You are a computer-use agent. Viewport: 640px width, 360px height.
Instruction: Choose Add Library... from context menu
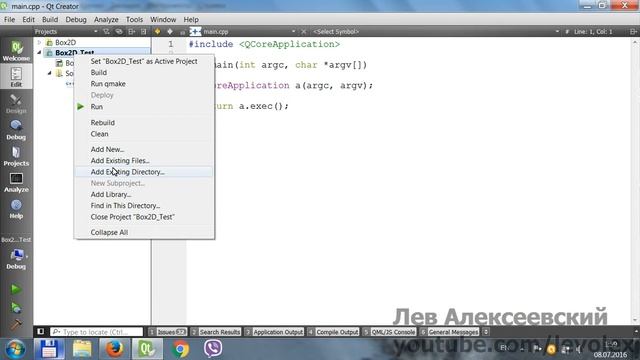pos(144,194)
